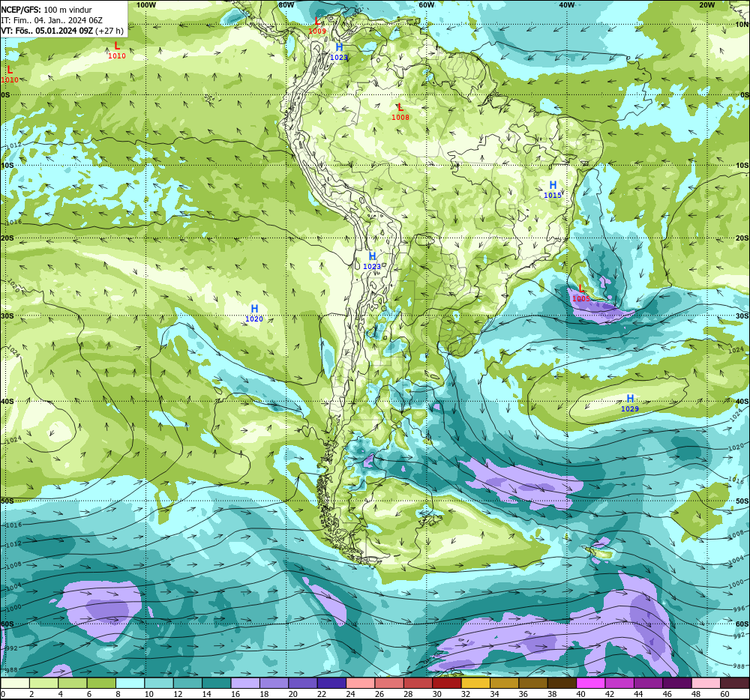Click the 80W longitude label
Image resolution: width=750 pixels, height=700 pixels.
(x=286, y=4)
